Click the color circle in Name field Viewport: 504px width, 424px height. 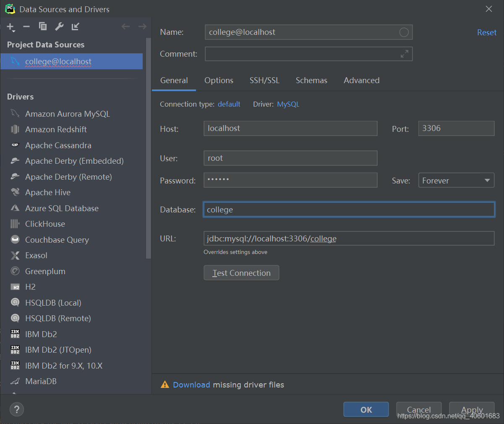tap(404, 32)
